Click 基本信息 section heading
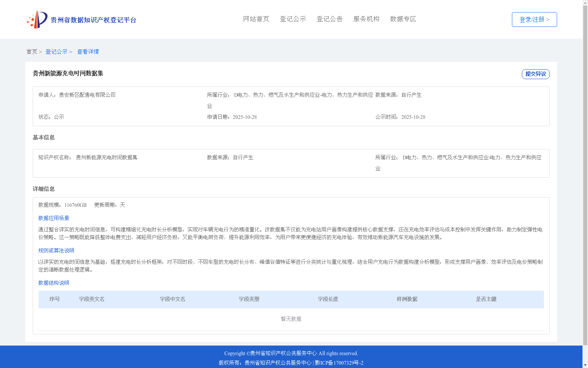The image size is (588, 368). (44, 138)
